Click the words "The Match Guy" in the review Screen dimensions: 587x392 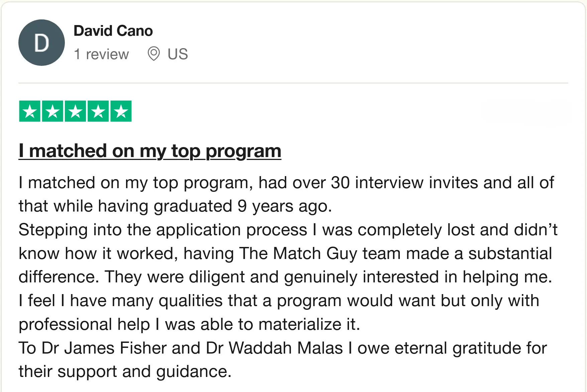point(298,253)
